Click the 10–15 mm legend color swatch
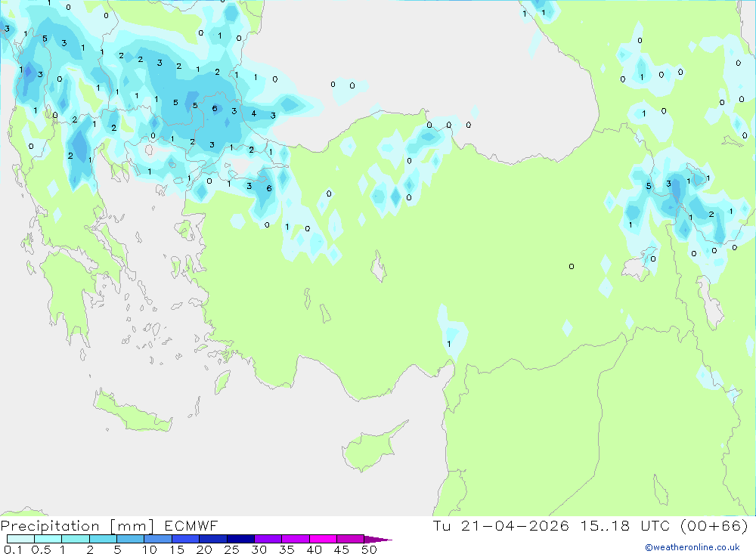The width and height of the screenshot is (756, 554). (158, 539)
